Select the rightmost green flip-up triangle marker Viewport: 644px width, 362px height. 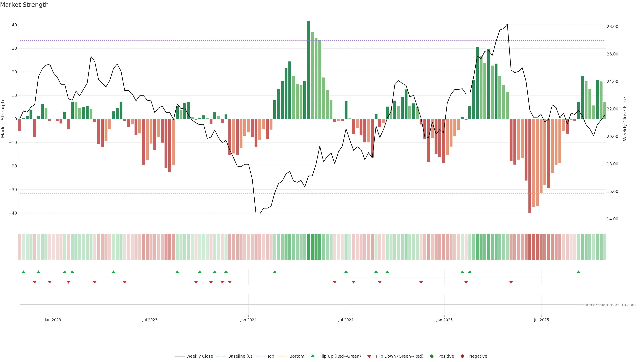tap(578, 272)
